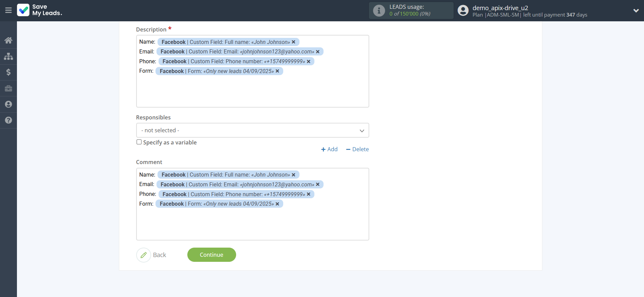
Task: Click Add link under Responsibles
Action: (329, 149)
